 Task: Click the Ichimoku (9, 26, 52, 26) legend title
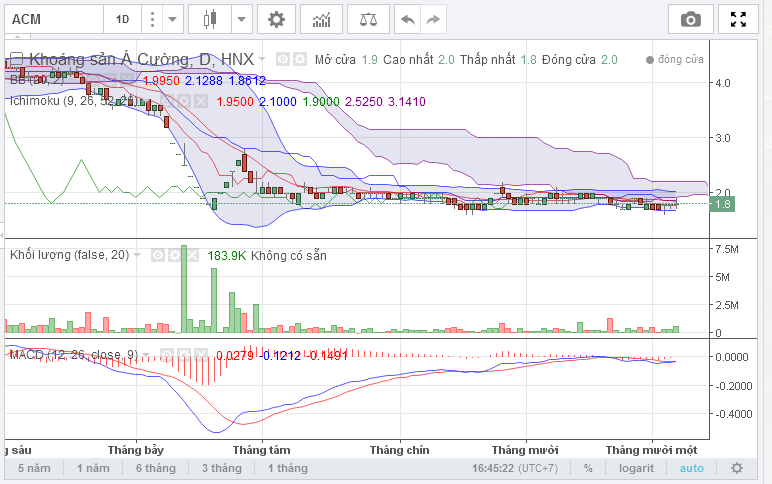coord(73,101)
